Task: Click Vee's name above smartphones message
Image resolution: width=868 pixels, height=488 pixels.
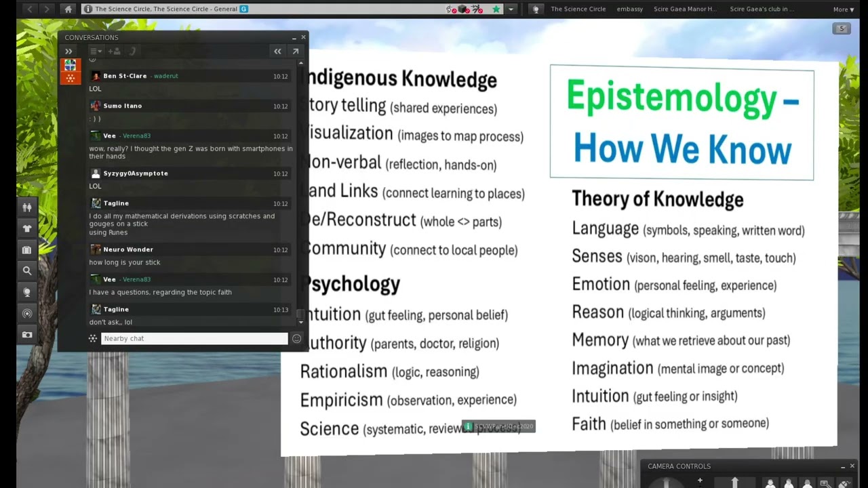Action: 109,136
